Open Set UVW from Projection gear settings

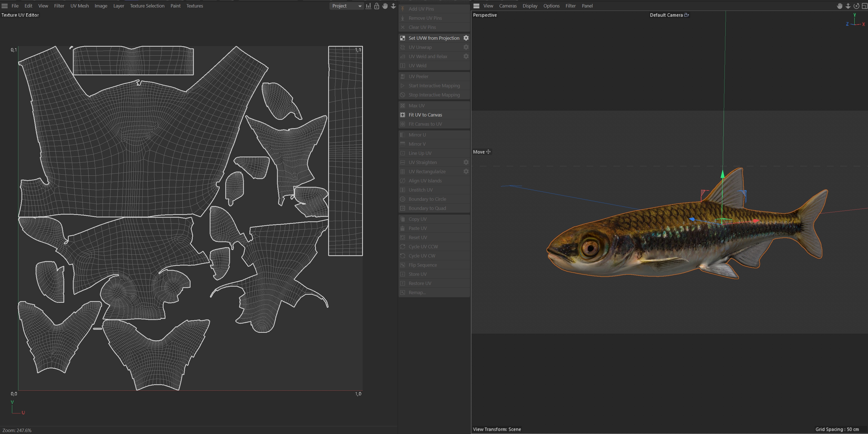pyautogui.click(x=466, y=38)
